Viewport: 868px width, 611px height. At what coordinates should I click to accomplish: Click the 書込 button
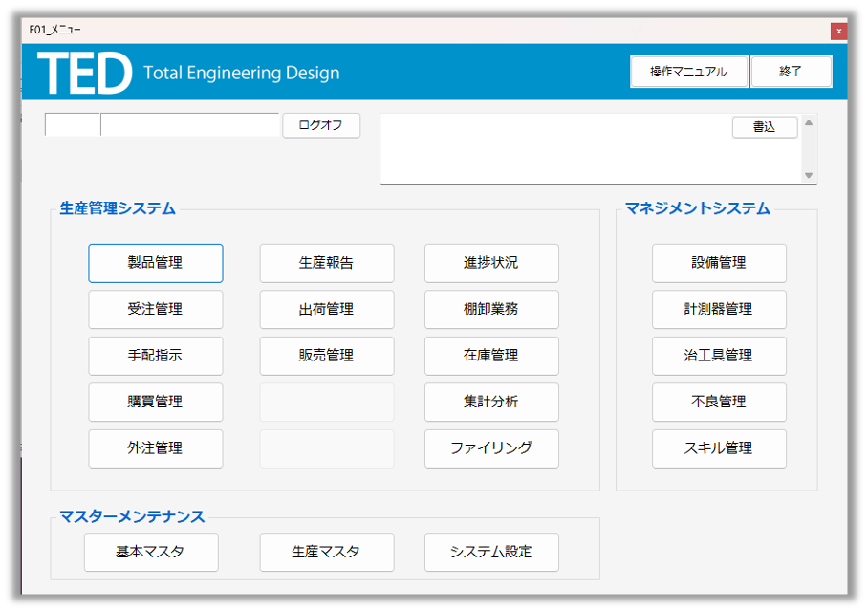click(764, 127)
